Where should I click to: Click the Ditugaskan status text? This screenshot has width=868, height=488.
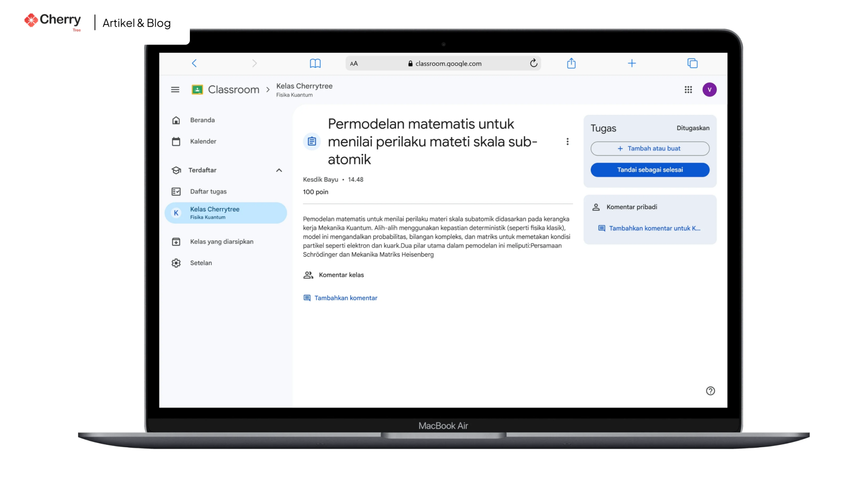[x=693, y=128]
